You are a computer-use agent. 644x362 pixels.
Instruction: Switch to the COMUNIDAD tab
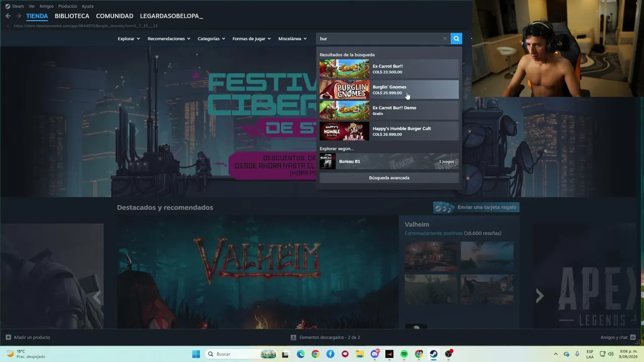tap(115, 16)
